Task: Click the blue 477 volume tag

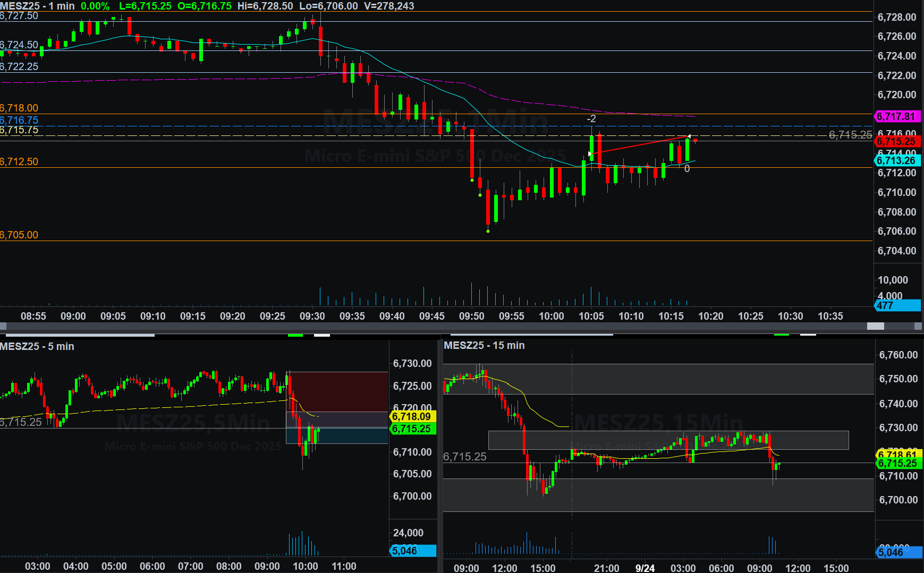Action: [896, 305]
